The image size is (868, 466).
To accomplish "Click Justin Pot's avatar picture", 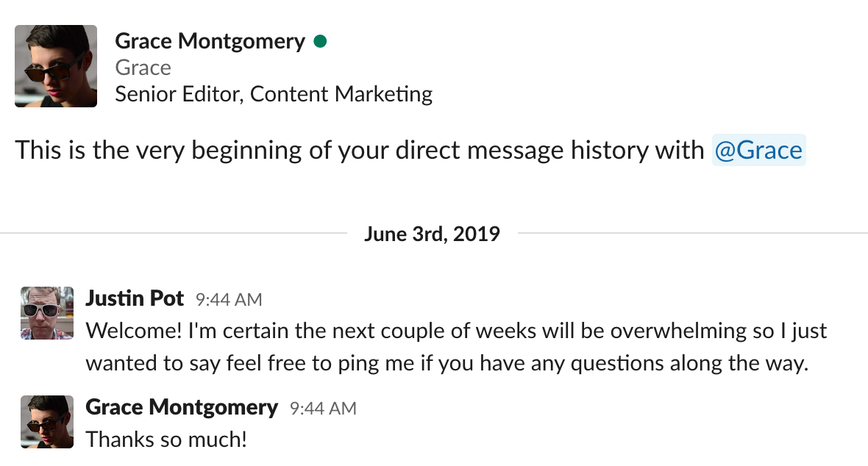I will click(47, 312).
